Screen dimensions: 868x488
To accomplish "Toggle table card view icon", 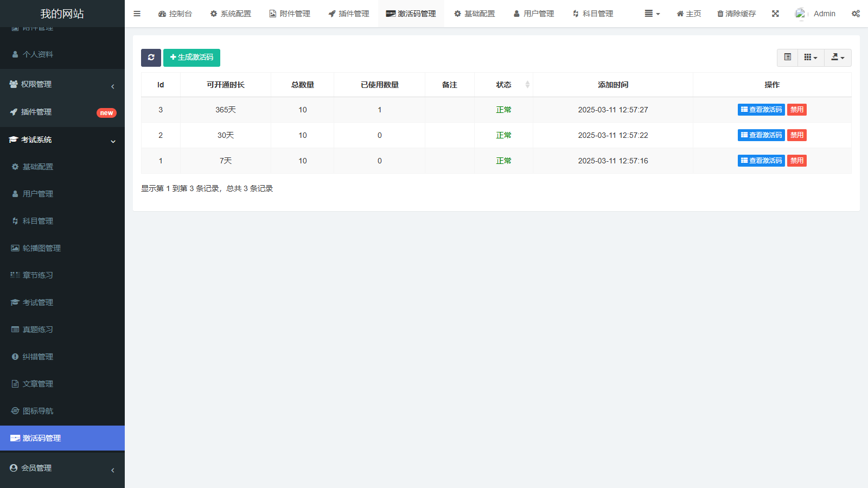I will (788, 58).
